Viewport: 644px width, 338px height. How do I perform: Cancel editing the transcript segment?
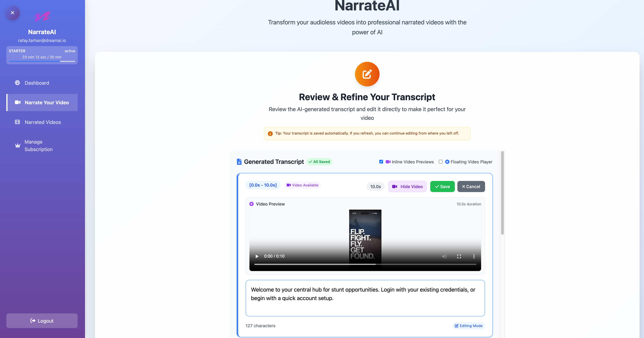click(x=471, y=186)
